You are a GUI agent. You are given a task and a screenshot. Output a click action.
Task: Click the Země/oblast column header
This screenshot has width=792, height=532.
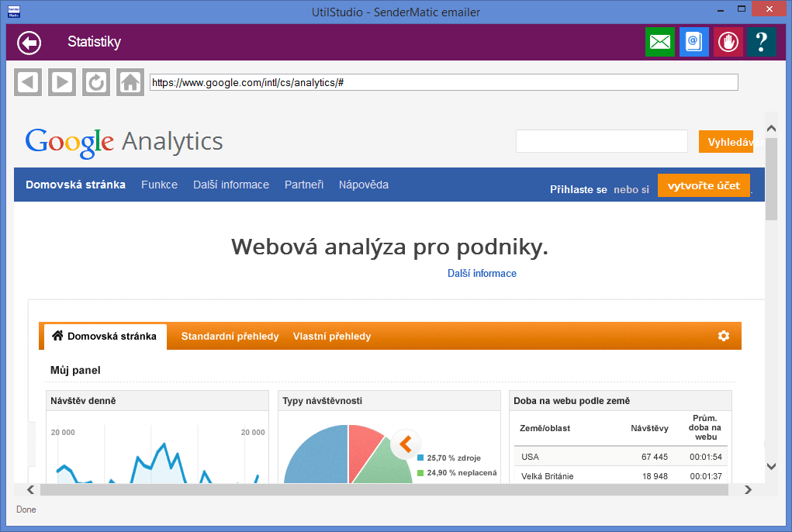(x=545, y=428)
